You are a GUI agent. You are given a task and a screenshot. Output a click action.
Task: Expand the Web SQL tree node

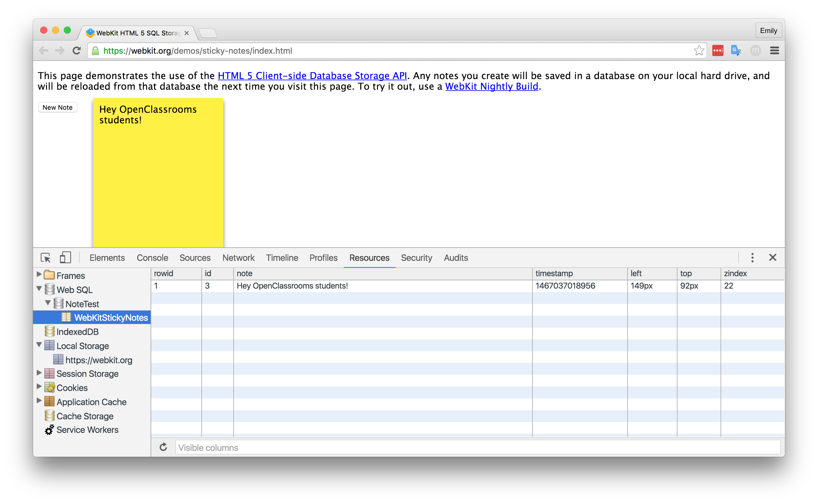coord(40,290)
